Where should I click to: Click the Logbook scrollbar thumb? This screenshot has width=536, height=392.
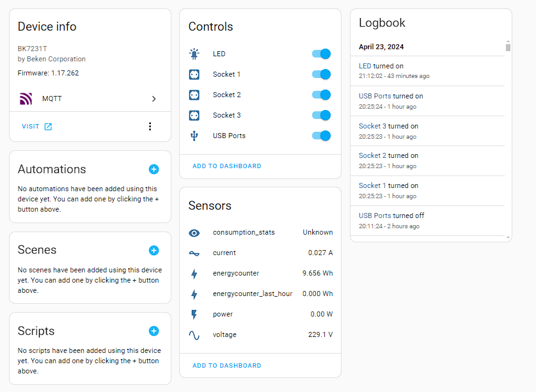pyautogui.click(x=508, y=47)
